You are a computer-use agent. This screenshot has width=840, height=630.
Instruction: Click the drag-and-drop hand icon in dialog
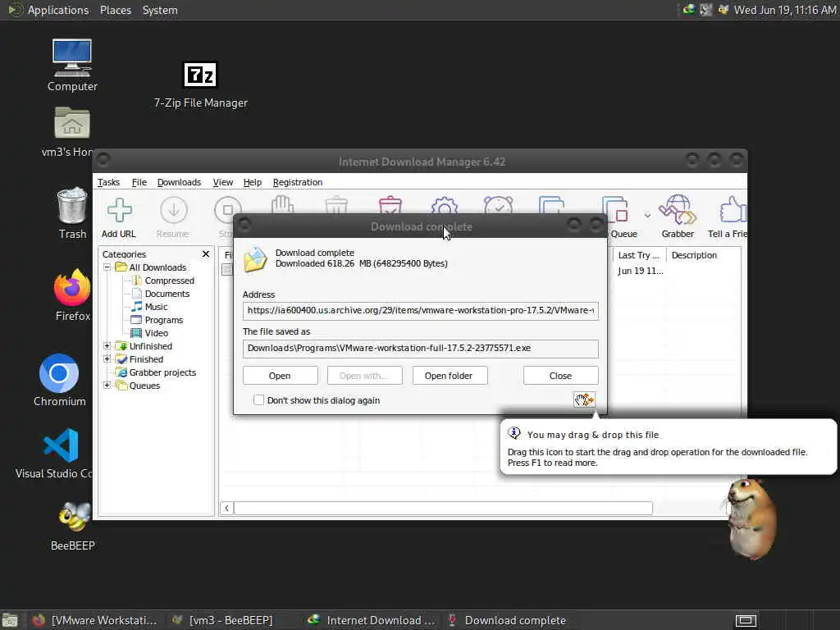(584, 399)
